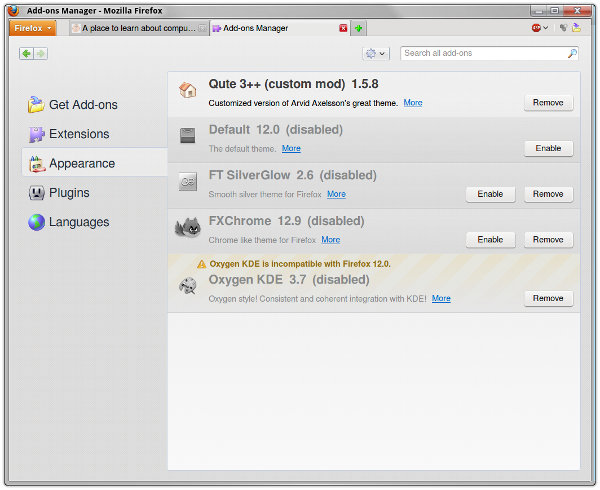The width and height of the screenshot is (600, 490).
Task: Enable the Default 12.0 theme
Action: pyautogui.click(x=548, y=148)
